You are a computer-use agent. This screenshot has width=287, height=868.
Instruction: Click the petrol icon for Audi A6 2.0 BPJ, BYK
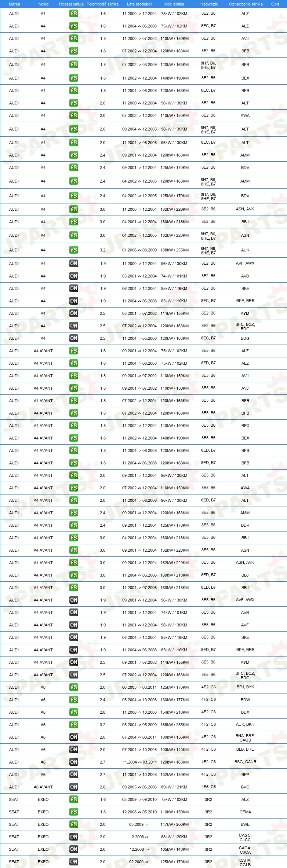pyautogui.click(x=74, y=687)
